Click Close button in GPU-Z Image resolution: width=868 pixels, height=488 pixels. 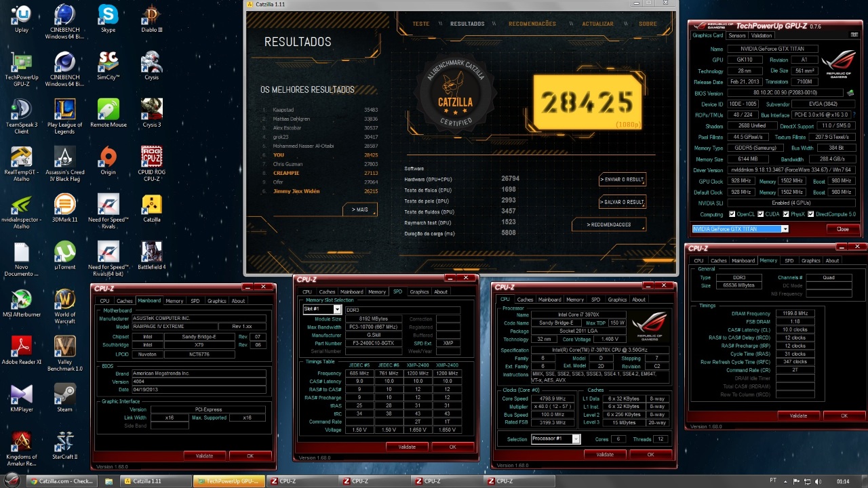[x=842, y=229]
